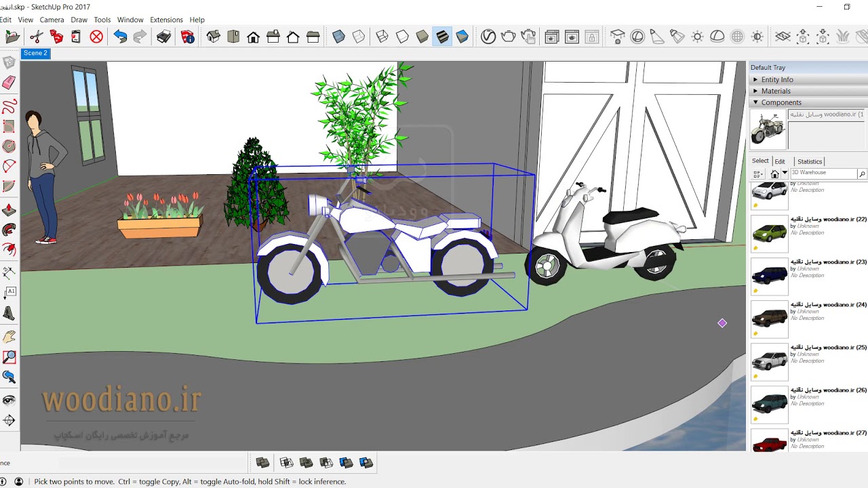868x488 pixels.
Task: Choose the Text label tool
Action: tap(9, 293)
